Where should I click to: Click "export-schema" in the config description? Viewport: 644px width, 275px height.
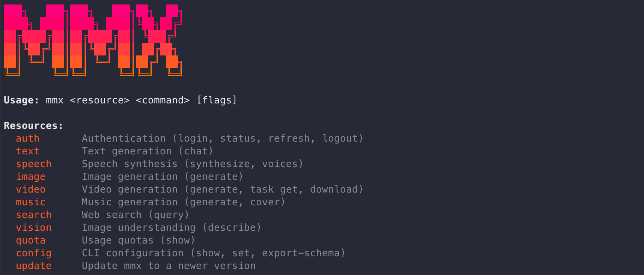[x=301, y=253]
